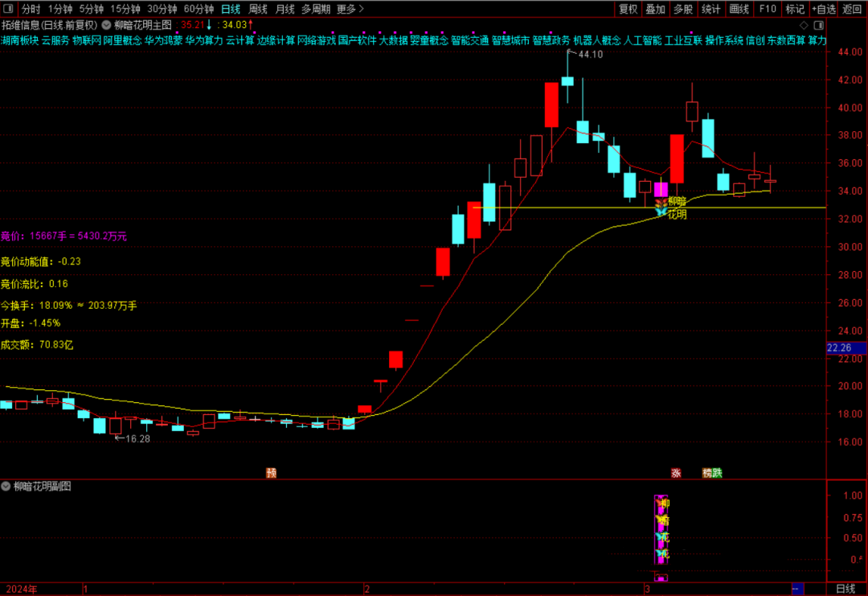Viewport: 868px width, 596px height.
Task: Click the 画线 drawing tool button
Action: coord(739,10)
